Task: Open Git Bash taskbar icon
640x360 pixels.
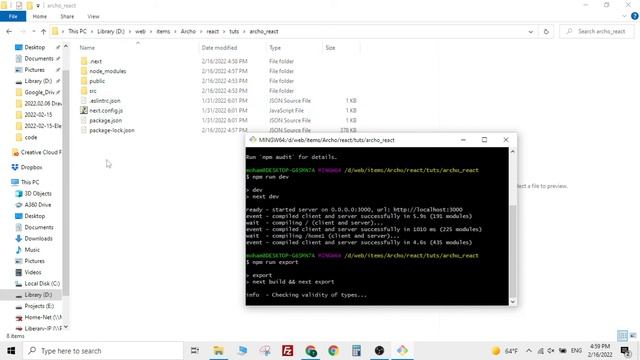Action: 402,351
